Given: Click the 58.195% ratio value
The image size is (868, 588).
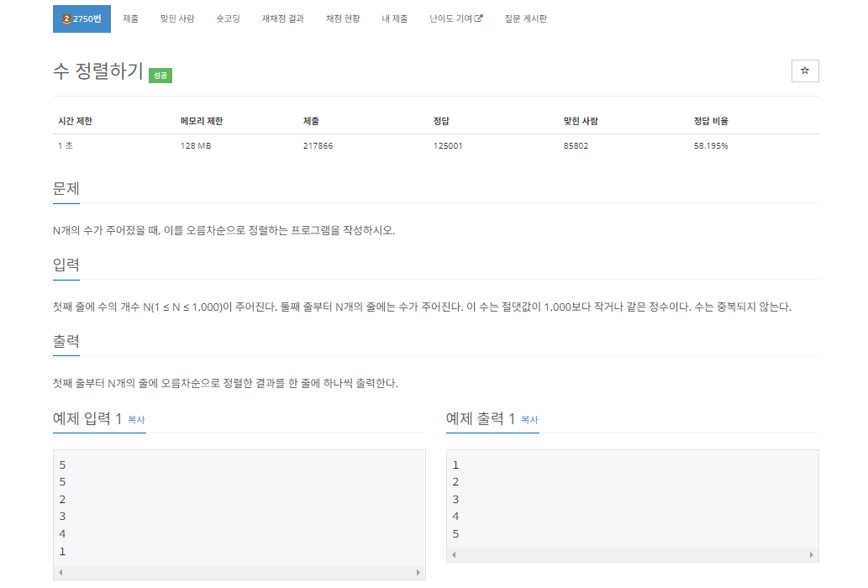Looking at the screenshot, I should coord(711,146).
